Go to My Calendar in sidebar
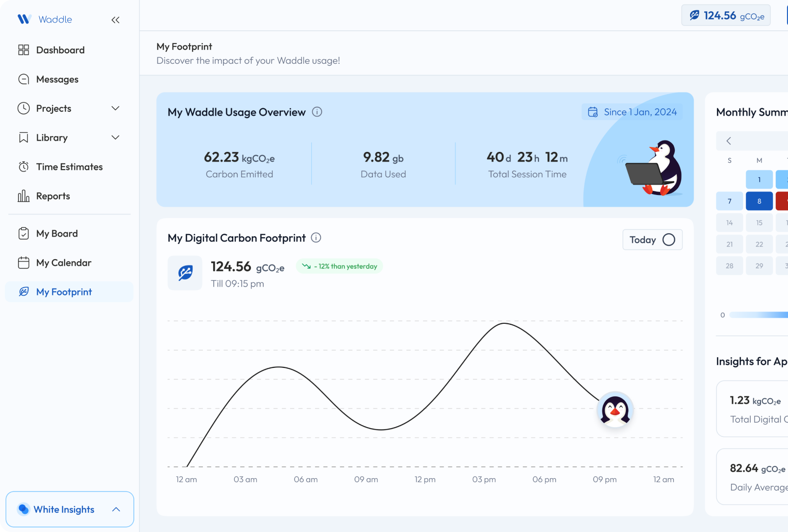Image resolution: width=788 pixels, height=532 pixels. tap(63, 263)
